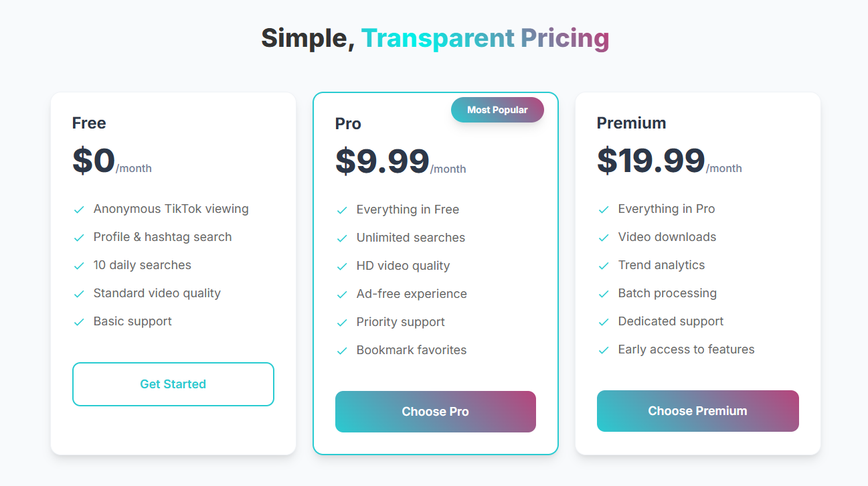Click checkmark next to Batch processing
The image size is (868, 486).
point(604,294)
